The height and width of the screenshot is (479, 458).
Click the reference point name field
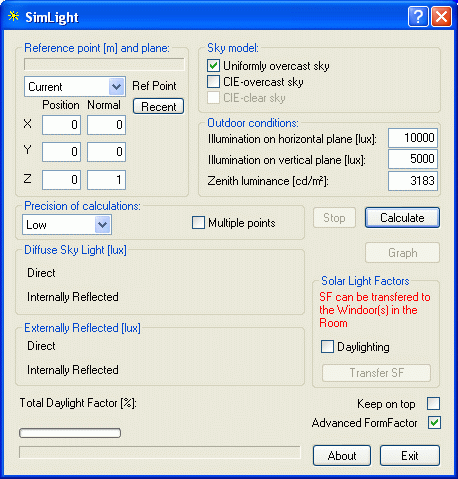[104, 64]
